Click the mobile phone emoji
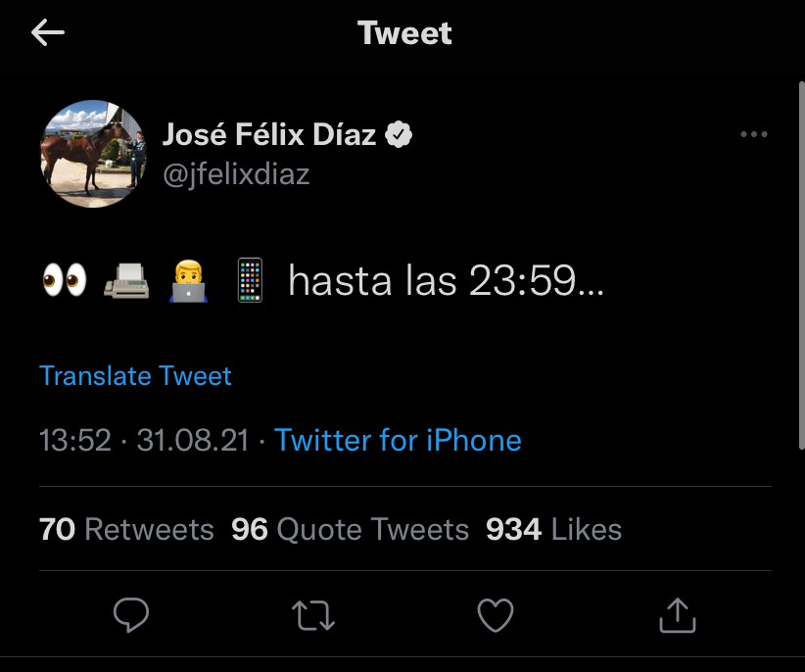805x672 pixels. (251, 281)
